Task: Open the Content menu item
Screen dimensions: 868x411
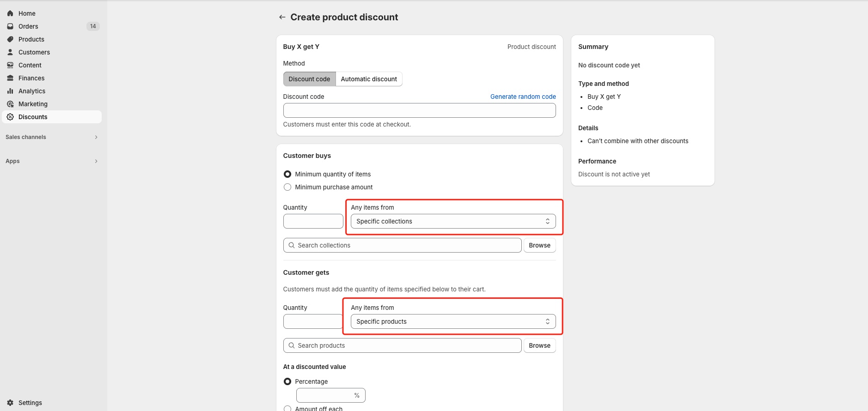Action: [30, 65]
